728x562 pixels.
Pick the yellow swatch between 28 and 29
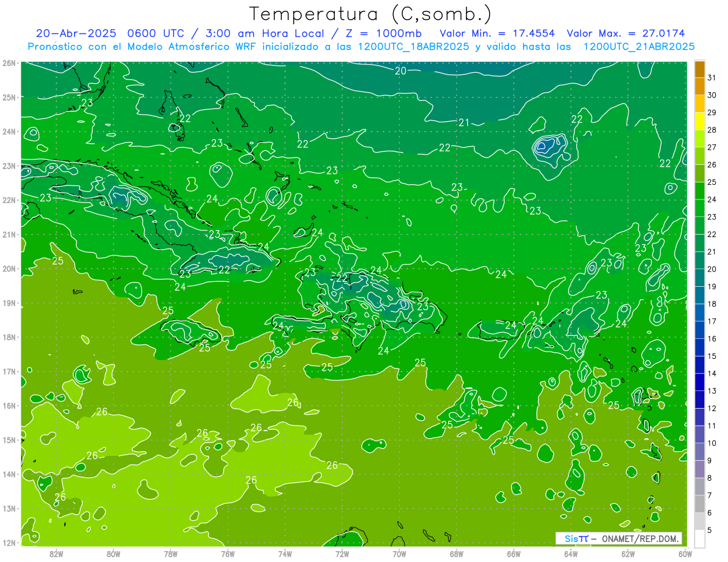699,121
